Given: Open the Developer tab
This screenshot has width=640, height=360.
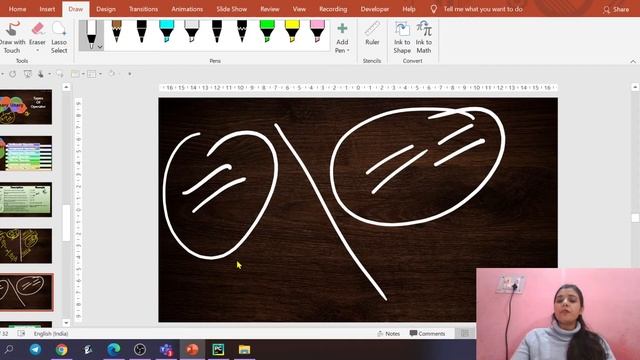Looking at the screenshot, I should [x=374, y=9].
